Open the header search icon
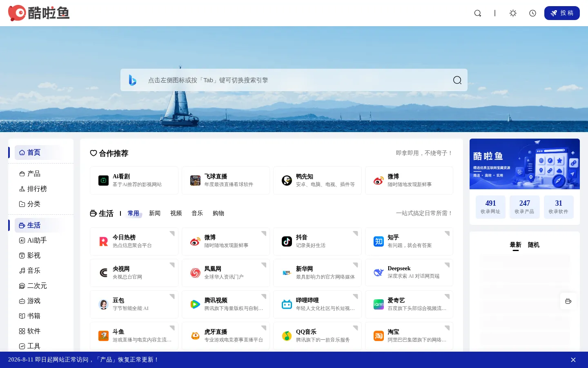The width and height of the screenshot is (588, 368). click(477, 13)
